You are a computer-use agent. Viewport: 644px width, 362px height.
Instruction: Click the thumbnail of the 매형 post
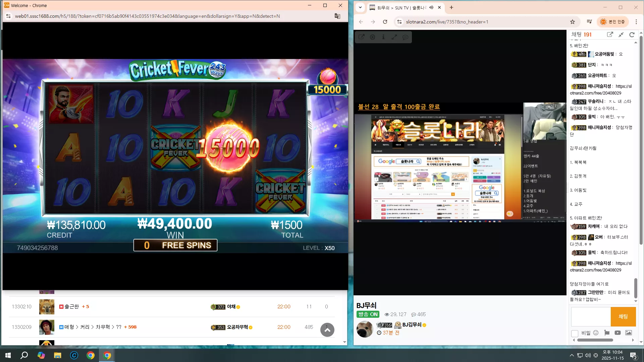[x=47, y=327]
